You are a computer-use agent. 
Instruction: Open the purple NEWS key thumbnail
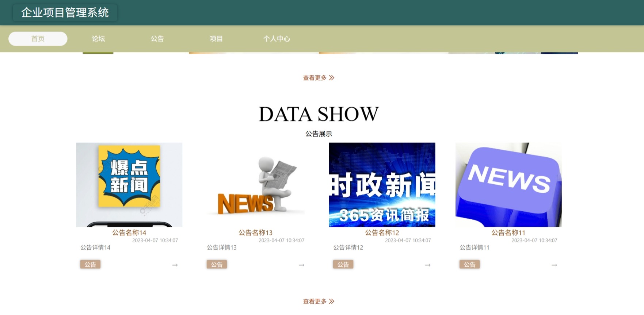click(508, 185)
